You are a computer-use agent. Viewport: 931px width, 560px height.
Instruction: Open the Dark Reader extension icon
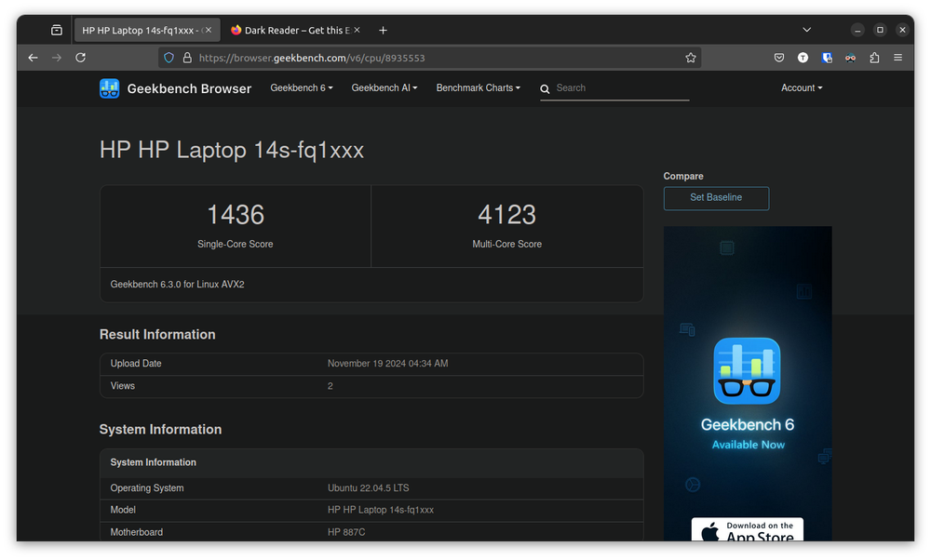tap(851, 57)
